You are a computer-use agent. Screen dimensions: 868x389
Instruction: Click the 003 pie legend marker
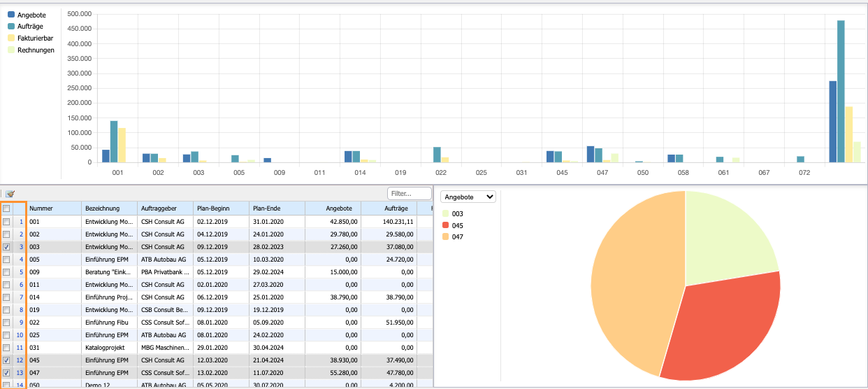point(447,213)
